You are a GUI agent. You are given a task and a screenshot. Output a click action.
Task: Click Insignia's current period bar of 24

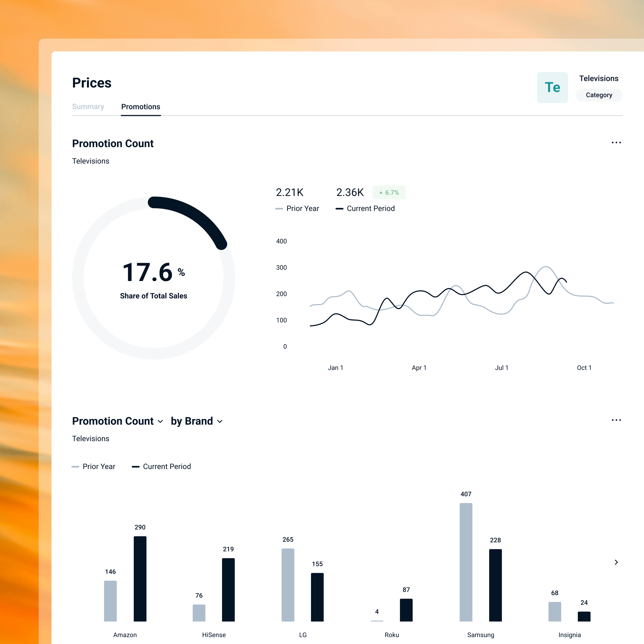tap(584, 616)
